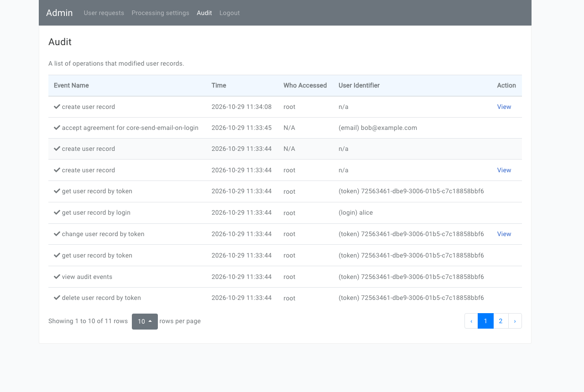Go to User requests menu
Screen dimensions: 584x392
tap(104, 13)
